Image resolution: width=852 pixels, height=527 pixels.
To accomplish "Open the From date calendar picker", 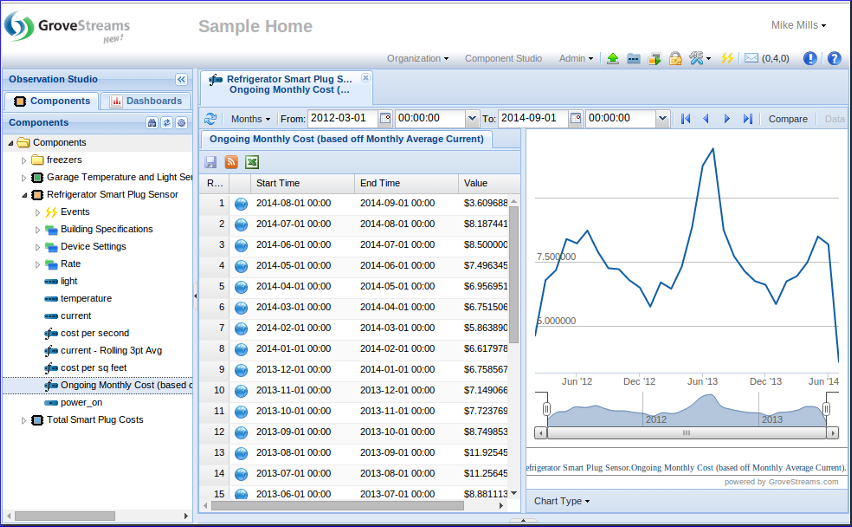I will coord(385,119).
